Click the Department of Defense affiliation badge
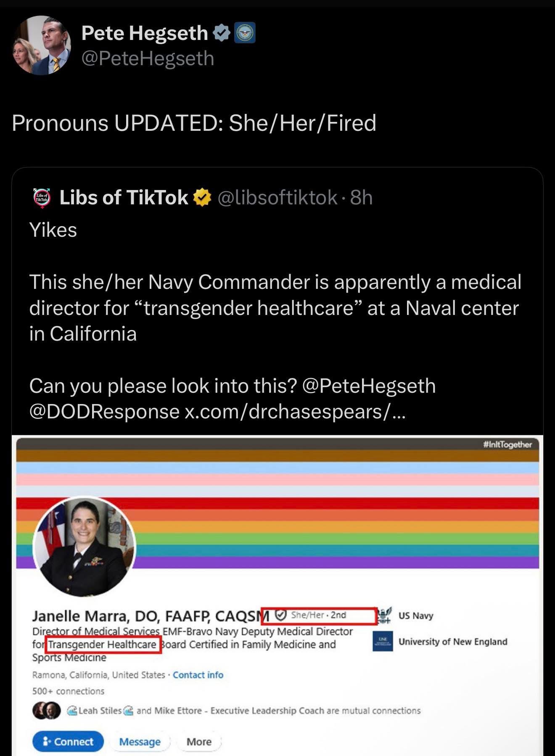The height and width of the screenshot is (756, 555). 244,33
